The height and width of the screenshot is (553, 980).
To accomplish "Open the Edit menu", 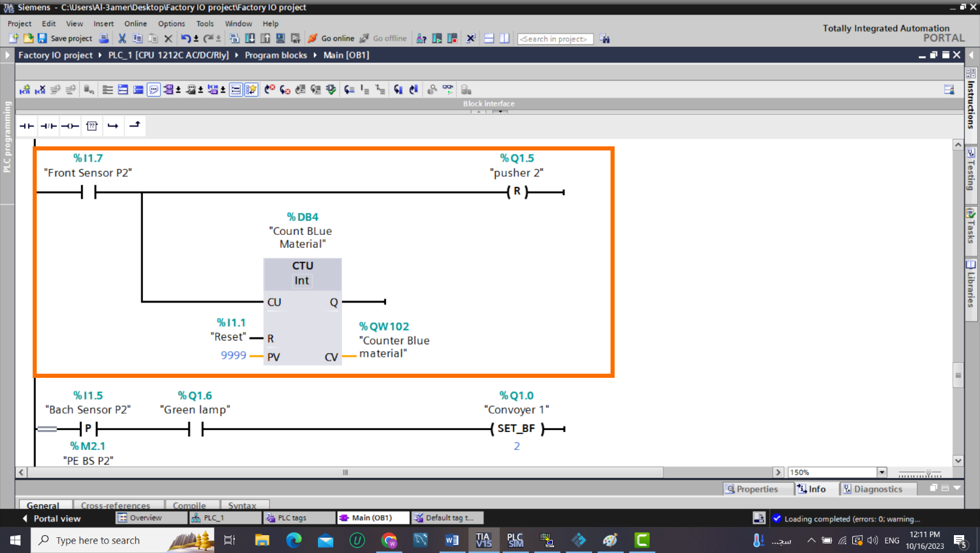I will pos(49,23).
